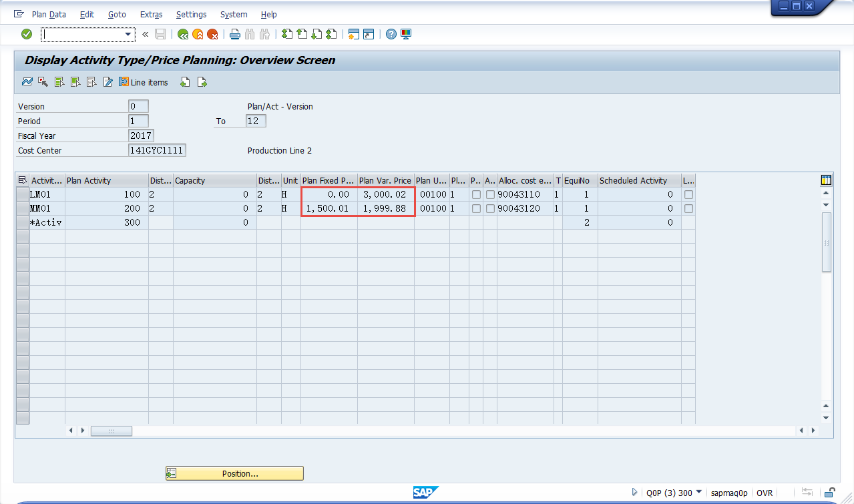Open the Goto menu
The image size is (854, 504).
coord(117,14)
